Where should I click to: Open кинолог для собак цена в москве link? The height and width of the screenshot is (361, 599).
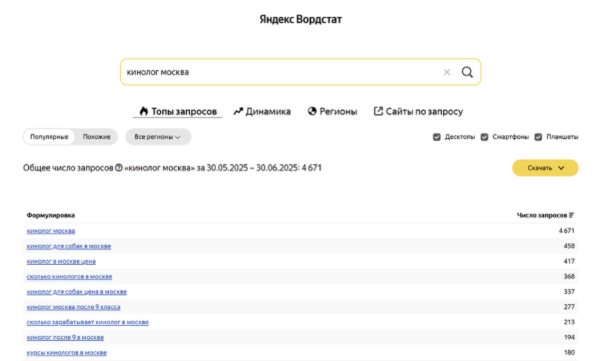click(x=76, y=291)
